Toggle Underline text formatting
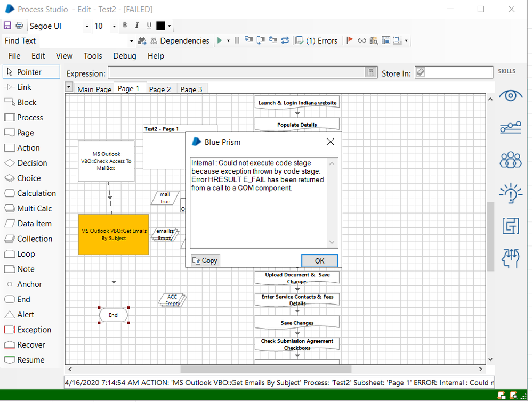Viewport: 532px width, 402px height. [149, 26]
